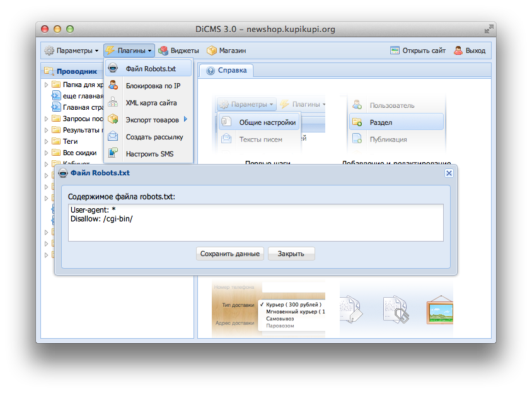Click the Сохранить данные button

point(229,254)
